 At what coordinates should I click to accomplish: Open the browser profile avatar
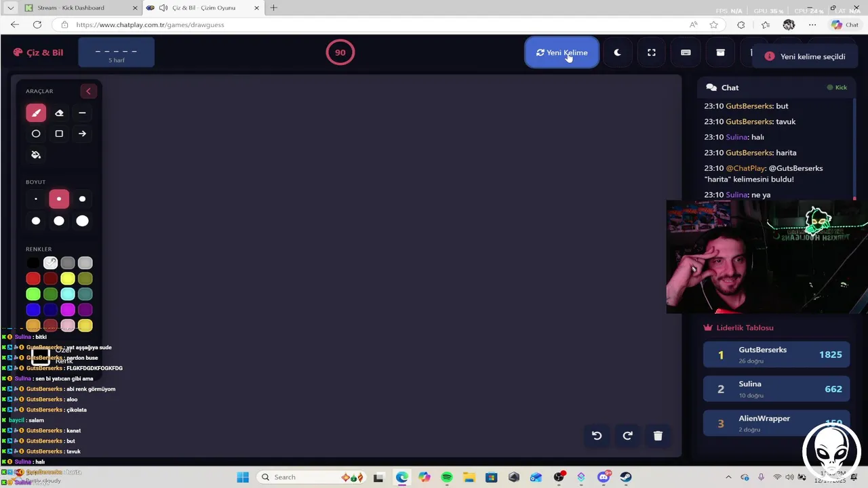click(x=789, y=24)
